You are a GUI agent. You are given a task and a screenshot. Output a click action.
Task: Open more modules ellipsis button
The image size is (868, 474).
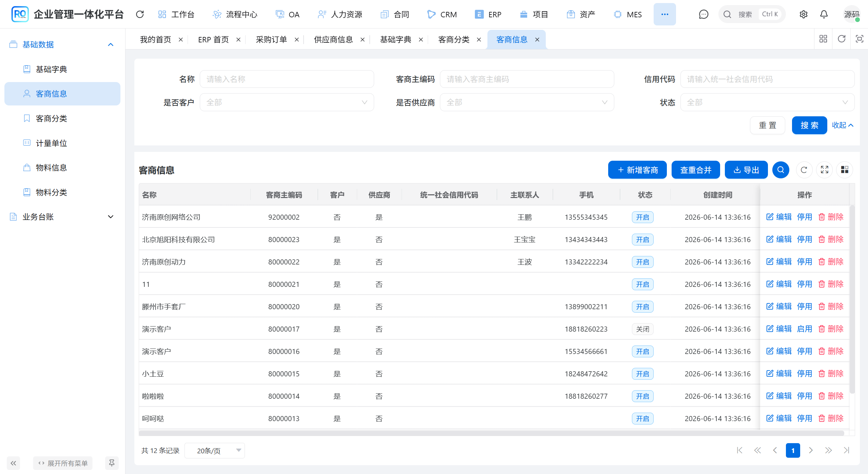click(x=664, y=14)
